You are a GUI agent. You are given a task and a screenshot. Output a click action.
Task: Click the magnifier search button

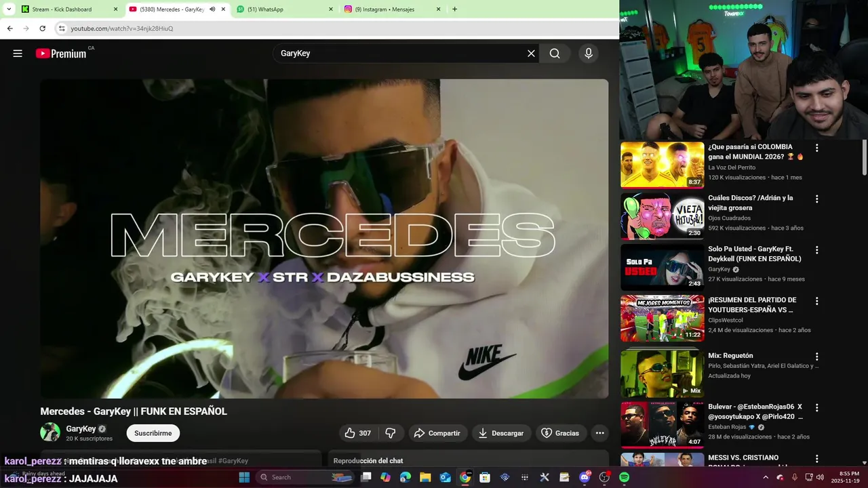555,54
